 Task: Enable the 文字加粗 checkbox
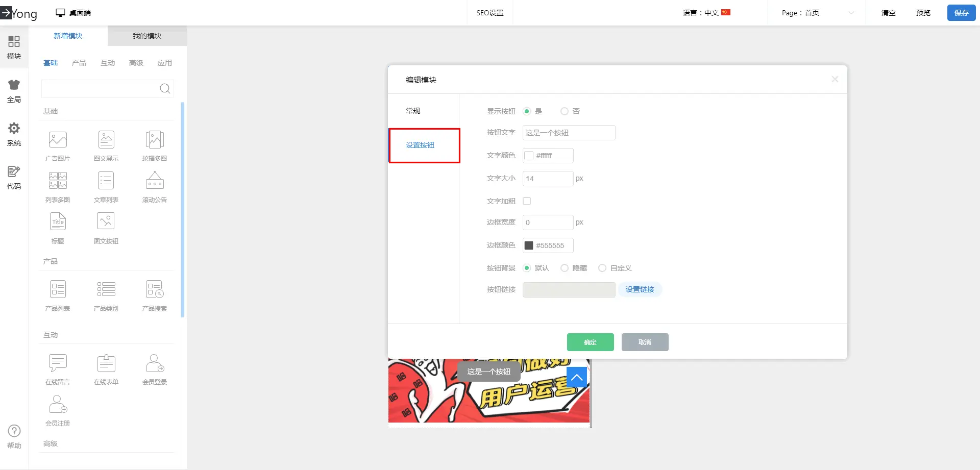click(527, 201)
